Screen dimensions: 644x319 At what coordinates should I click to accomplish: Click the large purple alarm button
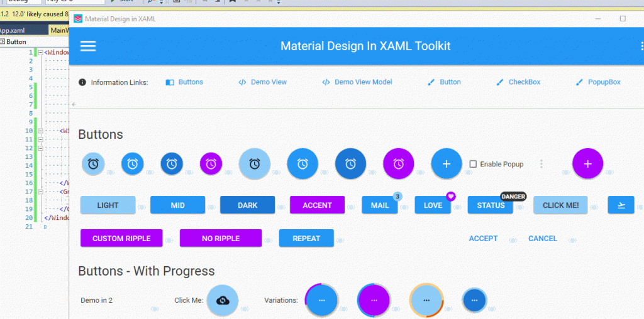pyautogui.click(x=398, y=164)
